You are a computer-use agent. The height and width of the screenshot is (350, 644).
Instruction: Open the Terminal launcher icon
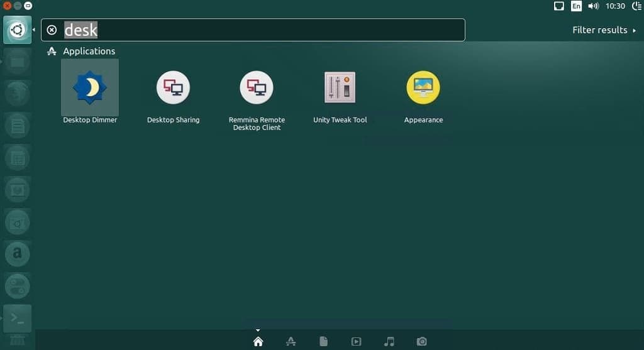[17, 319]
